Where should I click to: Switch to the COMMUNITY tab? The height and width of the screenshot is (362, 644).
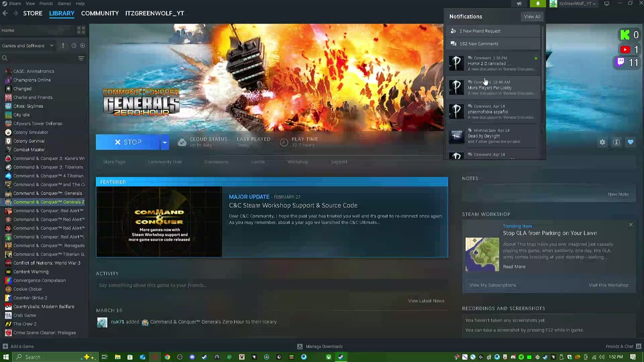click(100, 13)
